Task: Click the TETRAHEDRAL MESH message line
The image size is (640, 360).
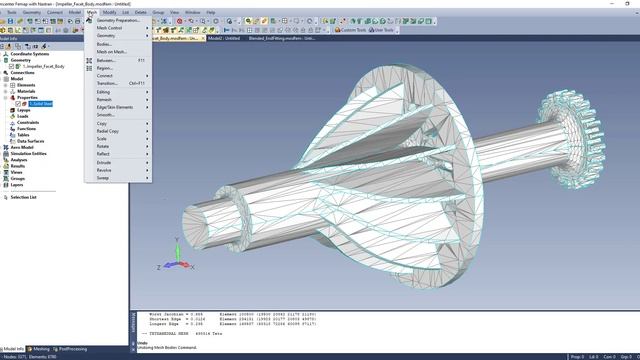Action: tap(182, 333)
